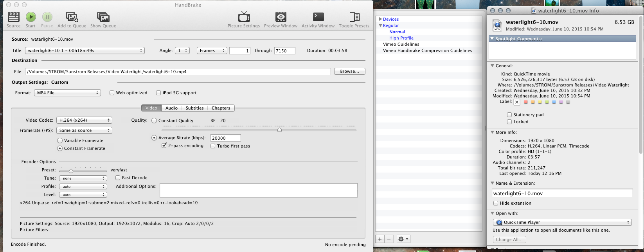
Task: Open the Level dropdown
Action: click(x=83, y=194)
